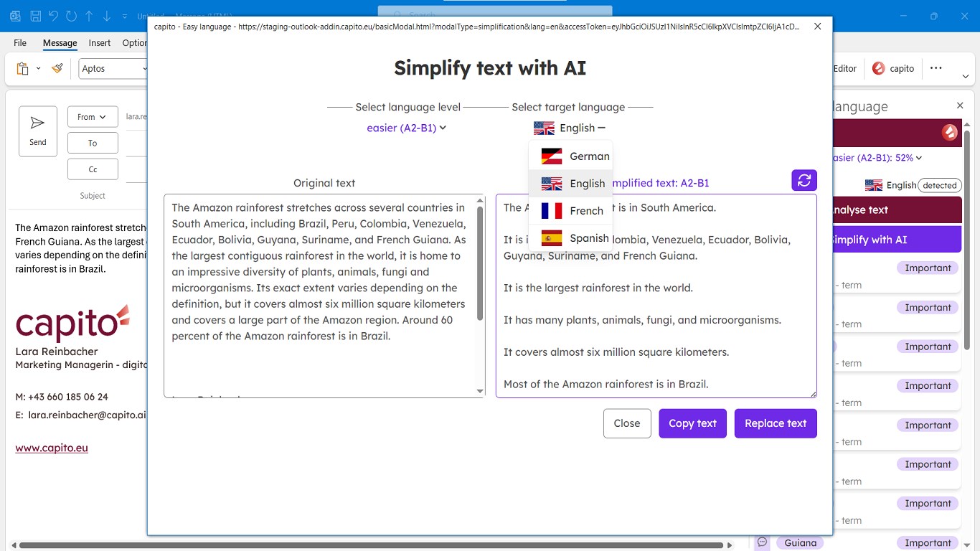Close the capito Easy language dialog
980x551 pixels.
(x=817, y=27)
